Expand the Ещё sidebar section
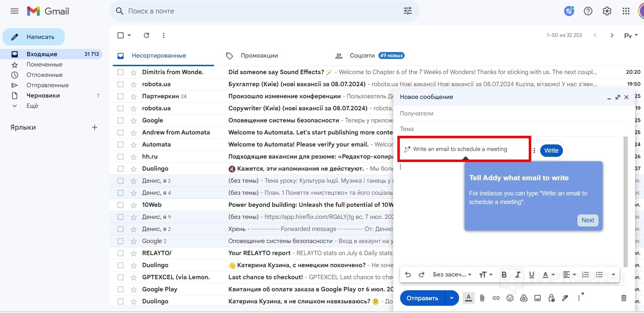Viewport: 644px width, 313px height. pyautogui.click(x=32, y=106)
